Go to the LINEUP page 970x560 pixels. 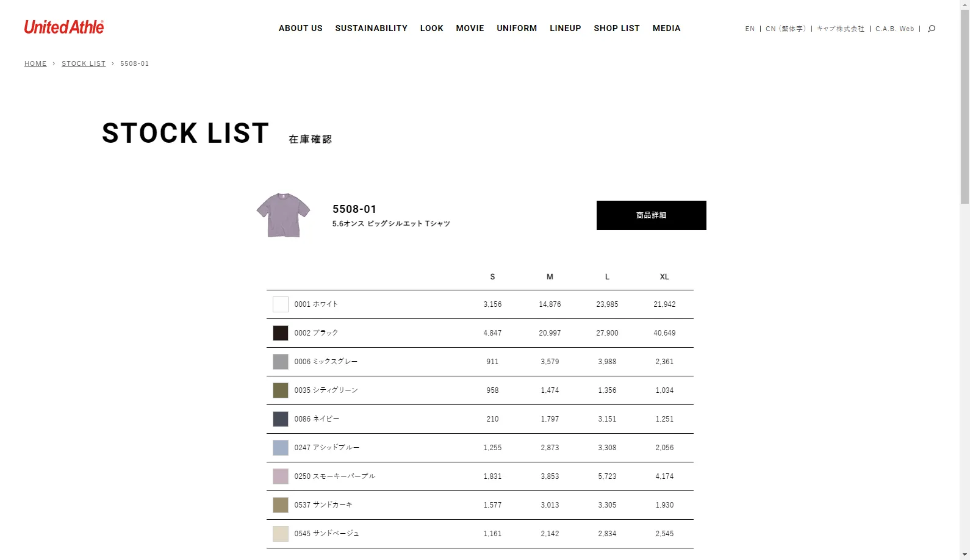(x=566, y=28)
